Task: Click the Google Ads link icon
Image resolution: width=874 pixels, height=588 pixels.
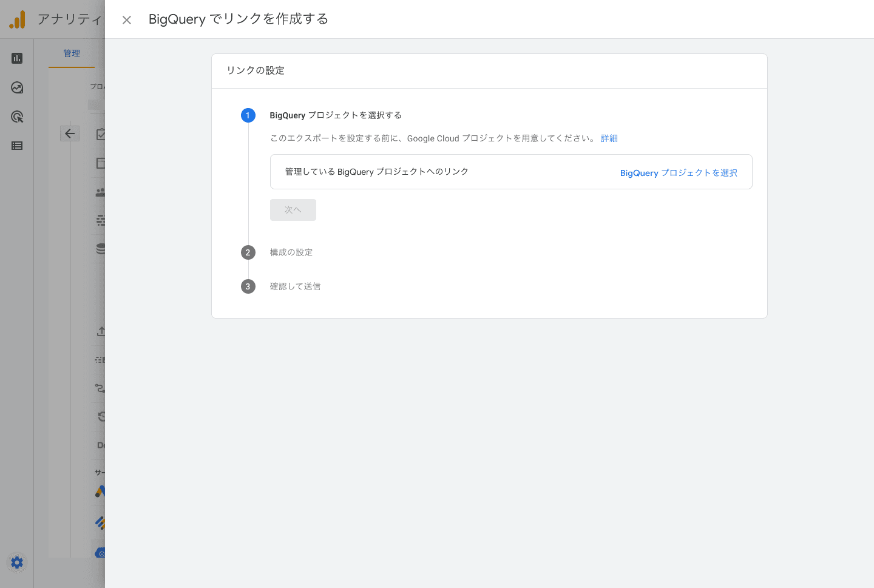Action: tap(100, 492)
